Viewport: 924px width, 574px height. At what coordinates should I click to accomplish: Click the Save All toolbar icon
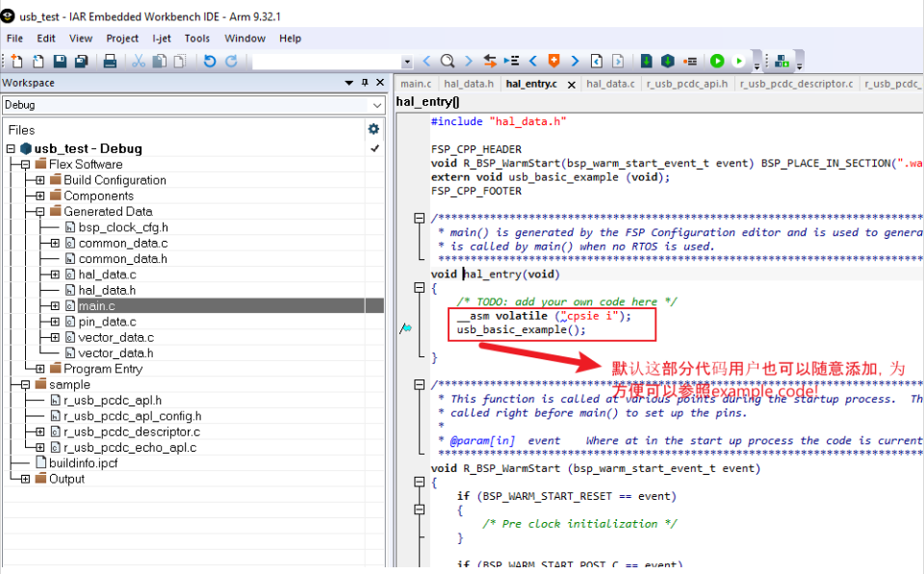click(81, 61)
